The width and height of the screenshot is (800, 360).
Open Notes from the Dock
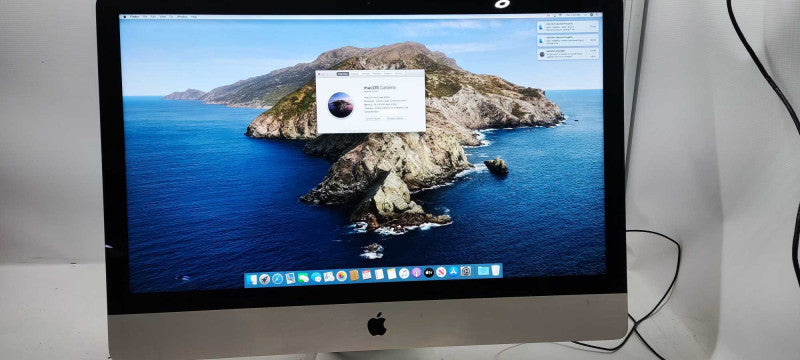point(392,274)
